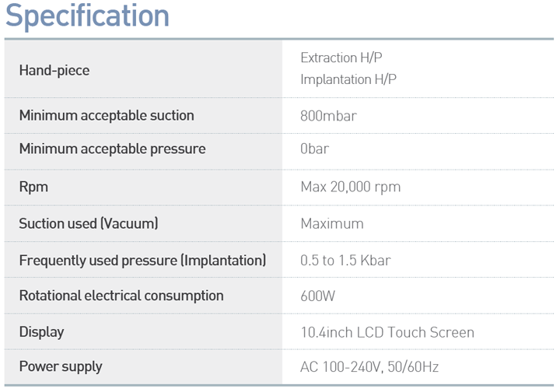Click the 800mbar value
The width and height of the screenshot is (560, 392).
tap(328, 116)
